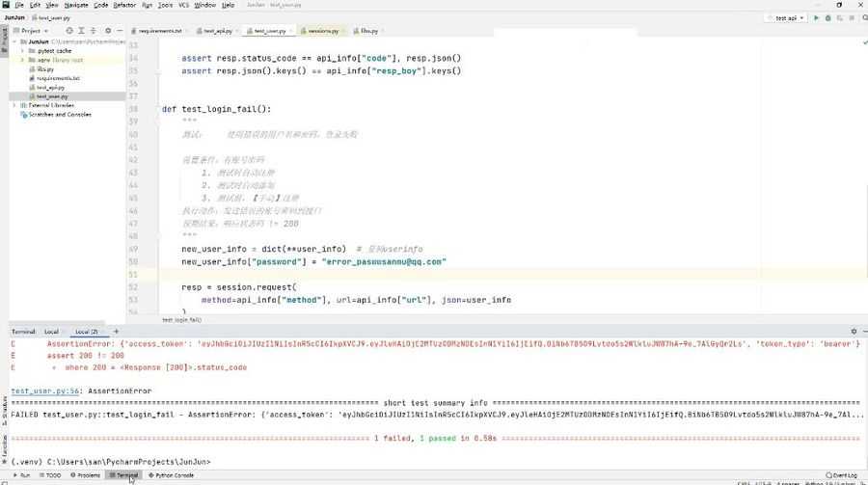Open Structure side tool window stripe
Screen dimensions: 868x485
5,411
